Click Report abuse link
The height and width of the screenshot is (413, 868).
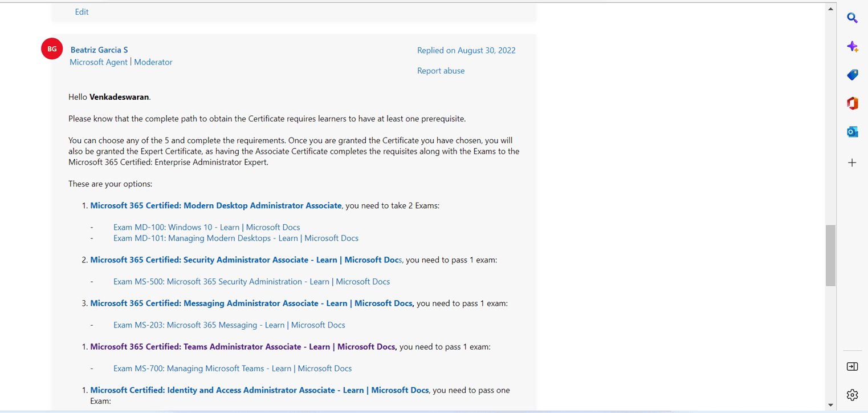point(441,71)
